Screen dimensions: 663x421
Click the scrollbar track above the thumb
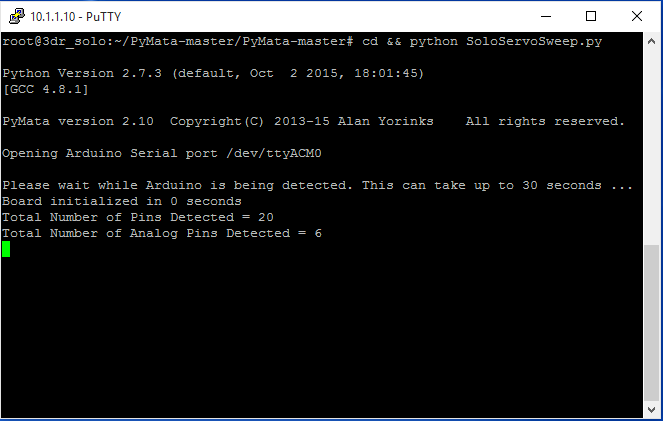click(651, 140)
